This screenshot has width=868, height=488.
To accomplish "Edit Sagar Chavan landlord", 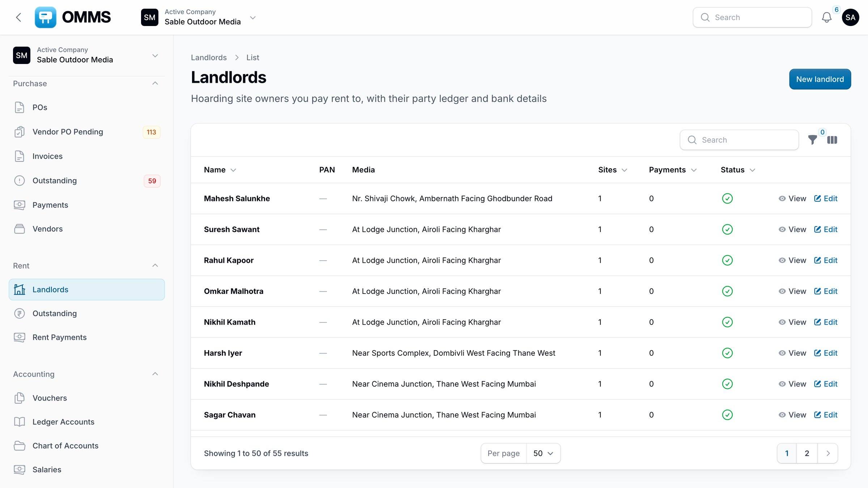I will 826,415.
